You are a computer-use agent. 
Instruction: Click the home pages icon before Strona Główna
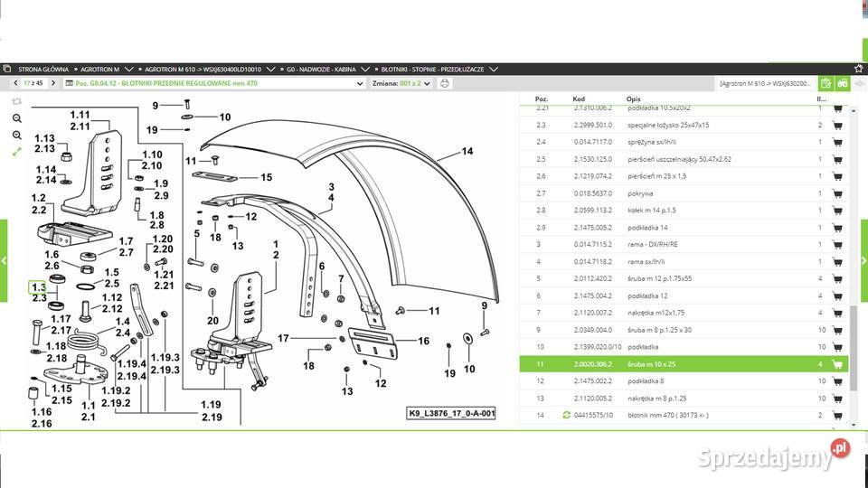pos(6,70)
